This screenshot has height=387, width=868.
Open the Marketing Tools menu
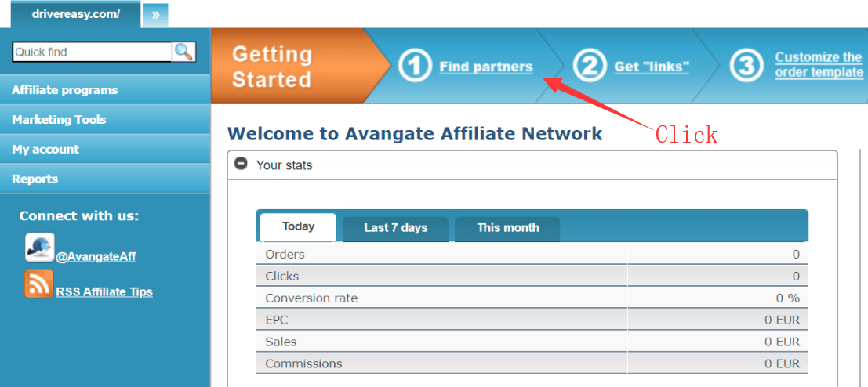(59, 120)
